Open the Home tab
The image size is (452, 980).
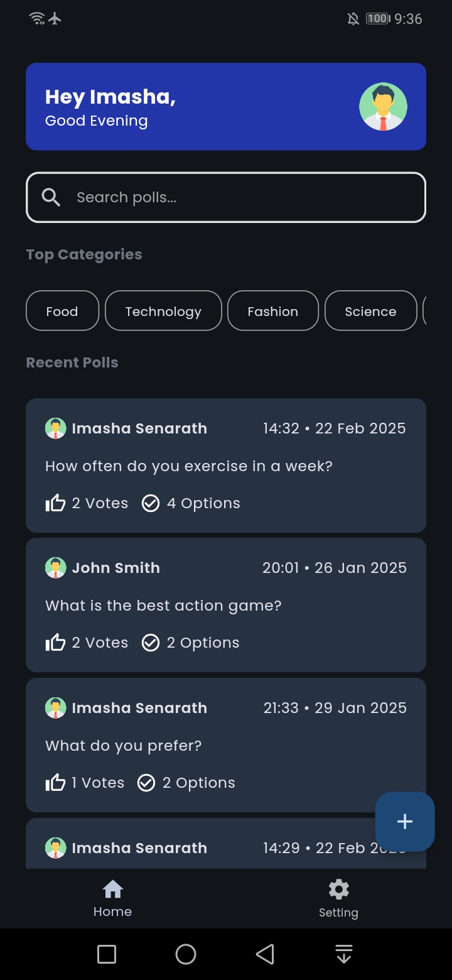click(112, 898)
